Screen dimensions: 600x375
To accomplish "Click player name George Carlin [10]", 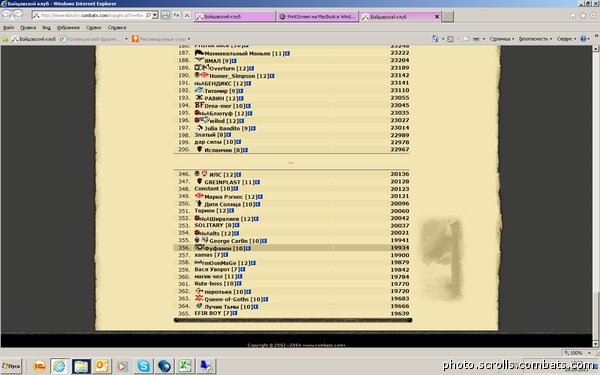I will [235, 241].
